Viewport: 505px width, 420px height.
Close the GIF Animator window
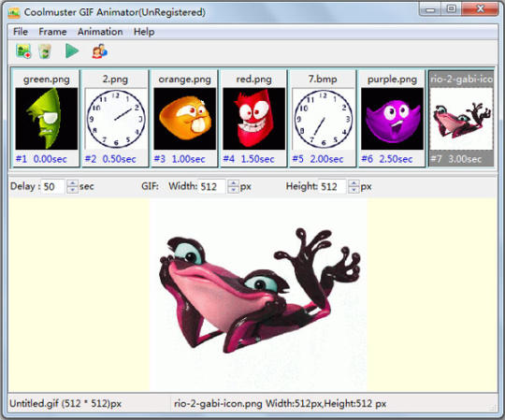[x=480, y=9]
